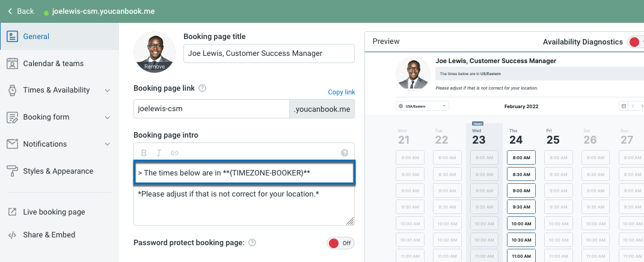This screenshot has height=262, width=644.
Task: Click the insert link icon in intro editor
Action: pyautogui.click(x=174, y=153)
